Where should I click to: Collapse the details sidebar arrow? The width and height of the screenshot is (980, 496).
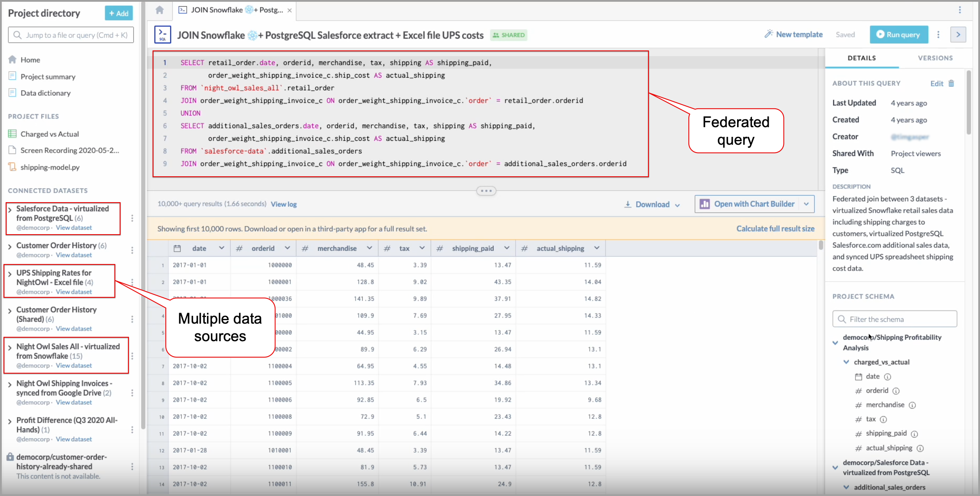coord(958,35)
